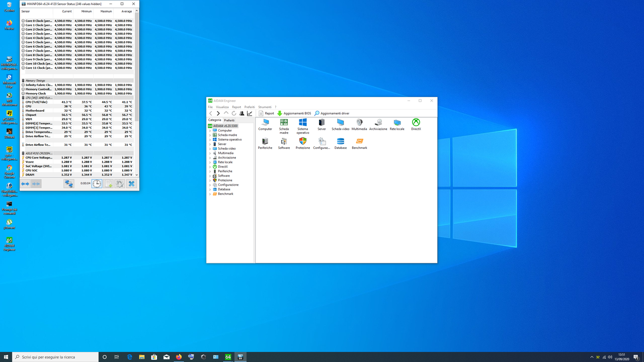The height and width of the screenshot is (362, 644).
Task: Switch to the Preferiti tab
Action: coord(229,120)
